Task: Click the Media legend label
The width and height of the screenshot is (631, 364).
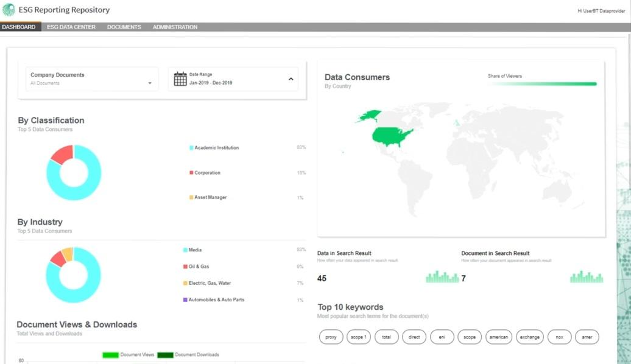Action: click(x=195, y=250)
